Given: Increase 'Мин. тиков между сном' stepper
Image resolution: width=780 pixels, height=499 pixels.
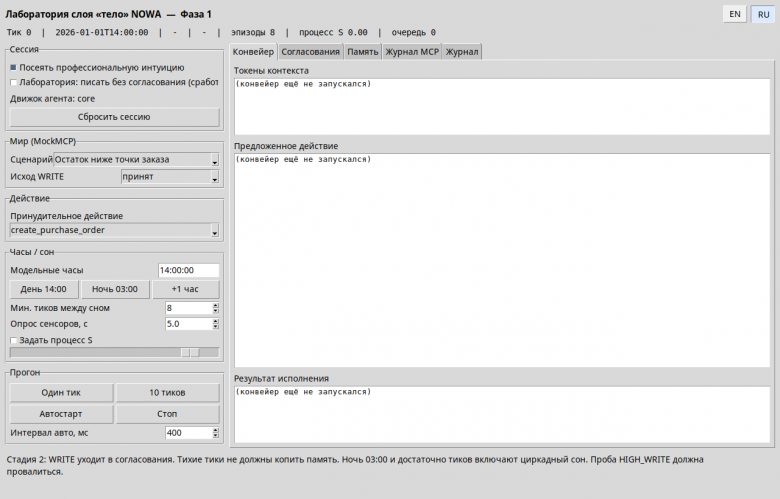Looking at the screenshot, I should click(215, 305).
